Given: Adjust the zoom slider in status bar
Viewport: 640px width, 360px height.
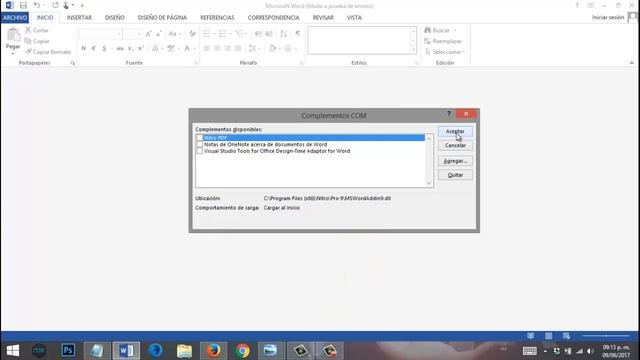Looking at the screenshot, I should (606, 336).
